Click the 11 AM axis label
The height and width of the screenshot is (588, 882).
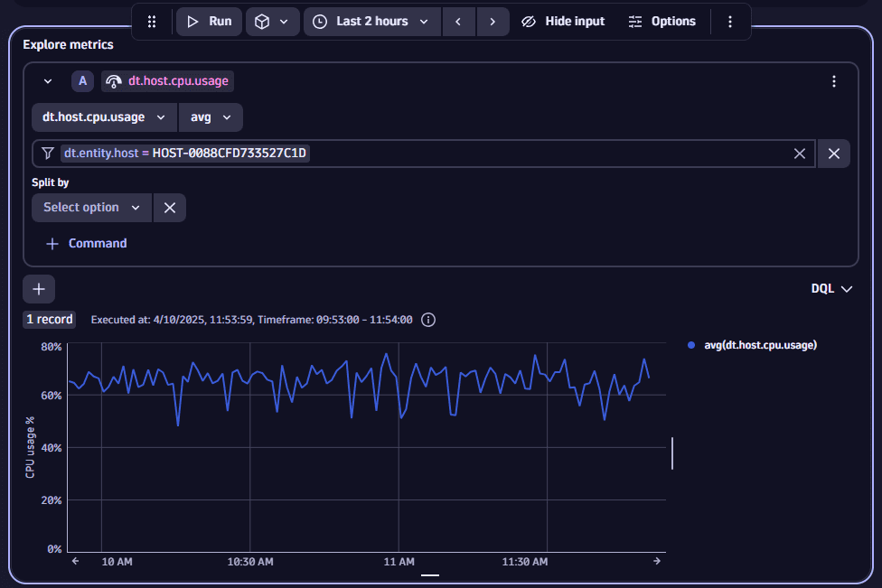tap(399, 562)
